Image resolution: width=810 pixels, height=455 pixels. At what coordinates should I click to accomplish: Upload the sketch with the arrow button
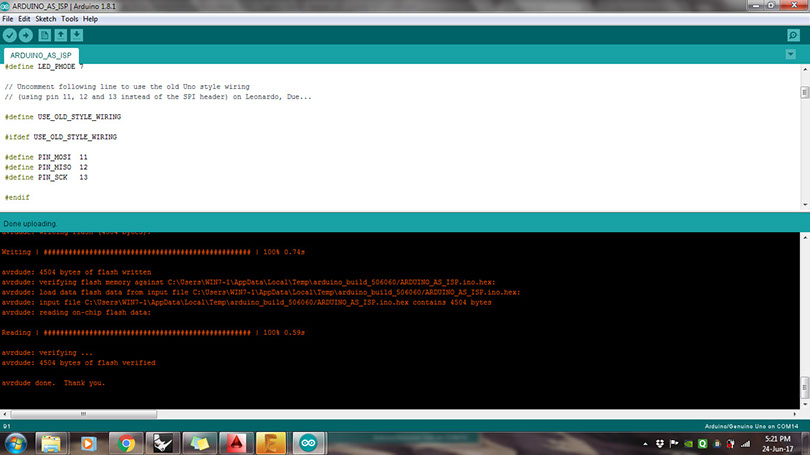[x=26, y=35]
